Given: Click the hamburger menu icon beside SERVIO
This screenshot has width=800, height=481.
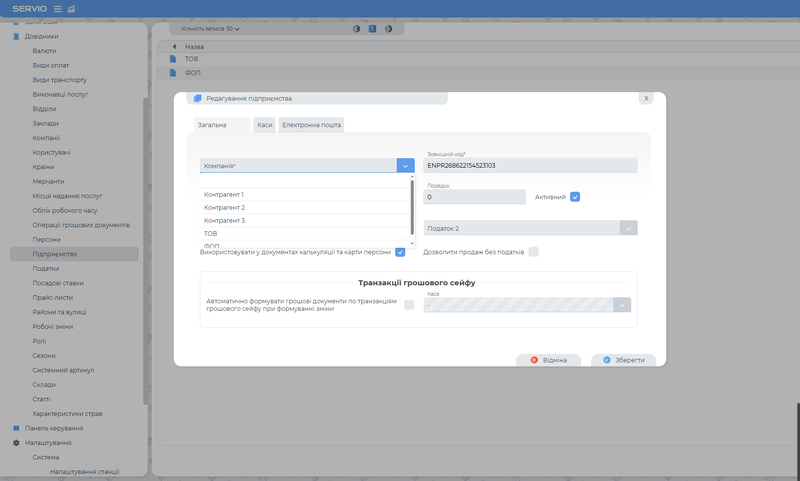Looking at the screenshot, I should coord(57,9).
